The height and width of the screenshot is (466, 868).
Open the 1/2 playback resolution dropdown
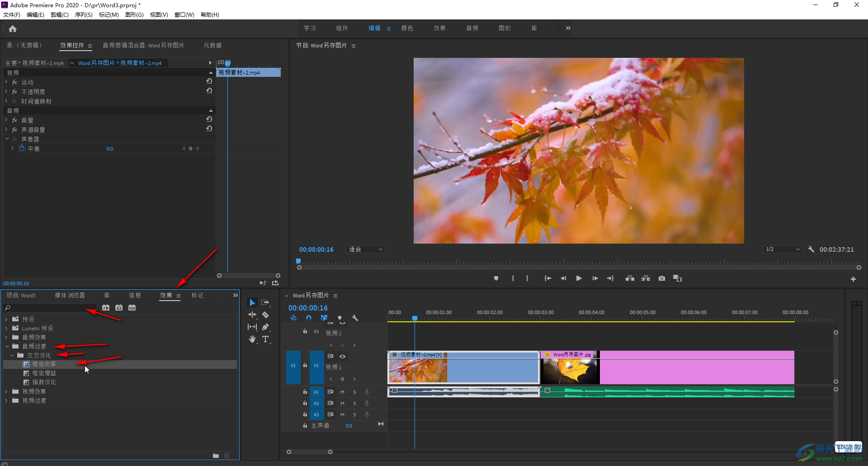click(783, 249)
